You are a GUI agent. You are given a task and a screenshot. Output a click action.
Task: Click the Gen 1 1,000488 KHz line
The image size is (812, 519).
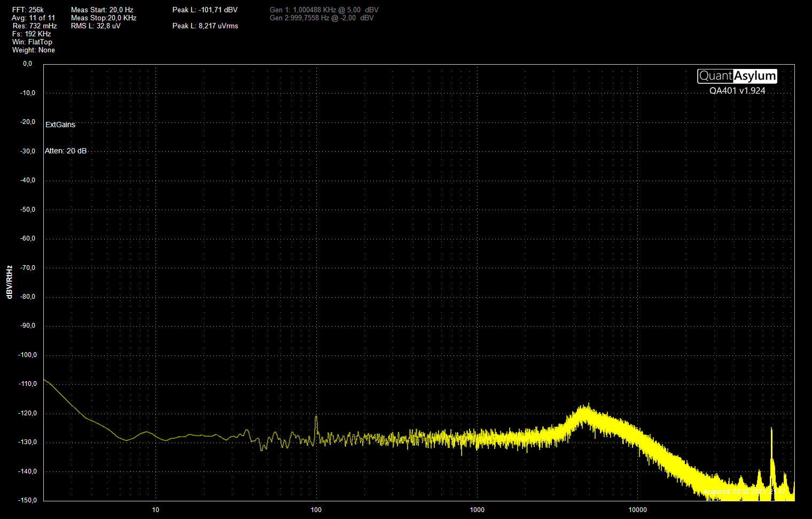tap(324, 10)
